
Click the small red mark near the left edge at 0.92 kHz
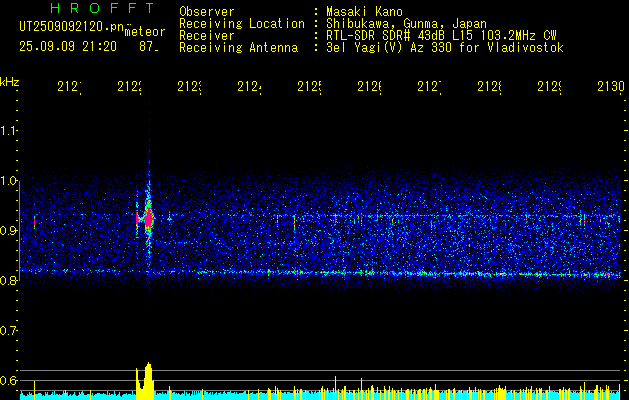(34, 222)
